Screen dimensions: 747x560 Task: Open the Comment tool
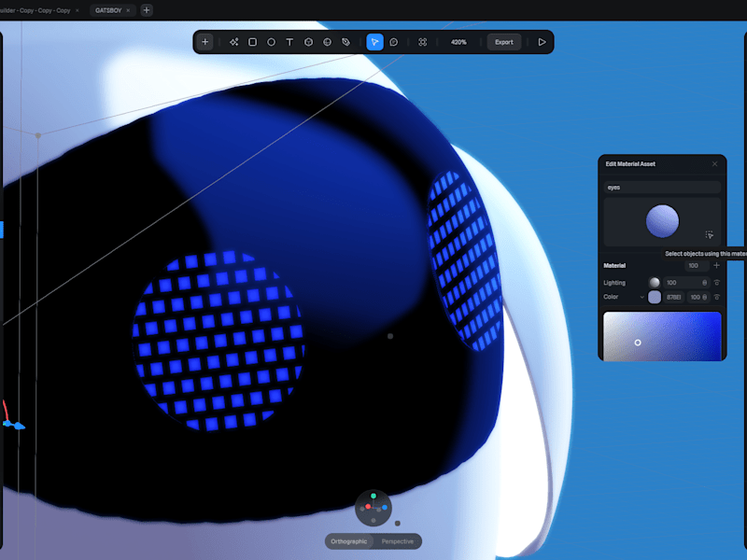click(393, 42)
